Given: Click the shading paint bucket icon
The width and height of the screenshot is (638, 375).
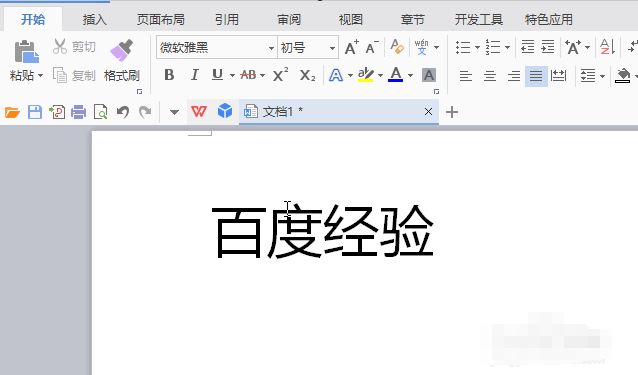Looking at the screenshot, I should pyautogui.click(x=623, y=76).
